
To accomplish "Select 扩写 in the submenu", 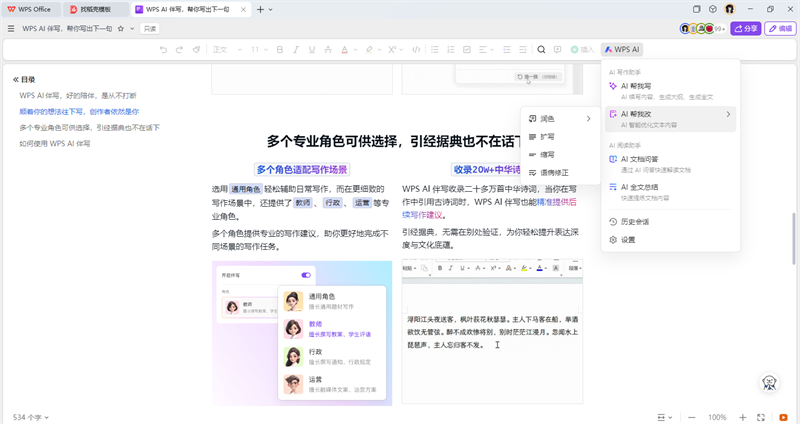I will [x=560, y=137].
